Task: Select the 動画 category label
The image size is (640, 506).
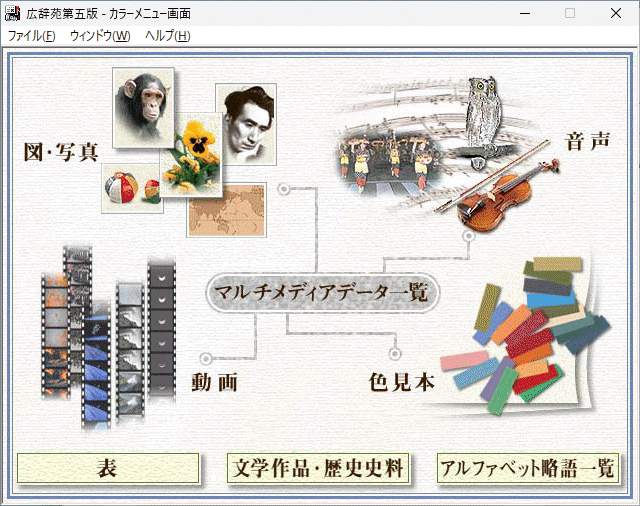Action: click(214, 383)
